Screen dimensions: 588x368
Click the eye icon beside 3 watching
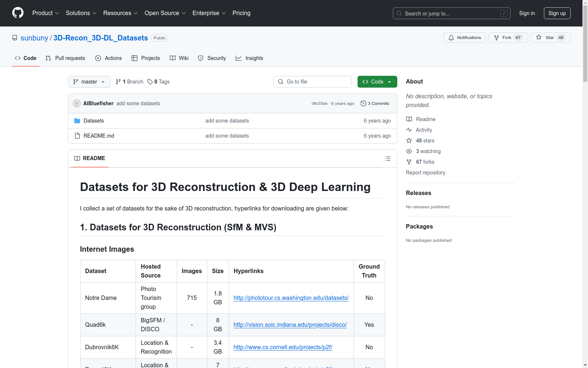[x=409, y=151]
